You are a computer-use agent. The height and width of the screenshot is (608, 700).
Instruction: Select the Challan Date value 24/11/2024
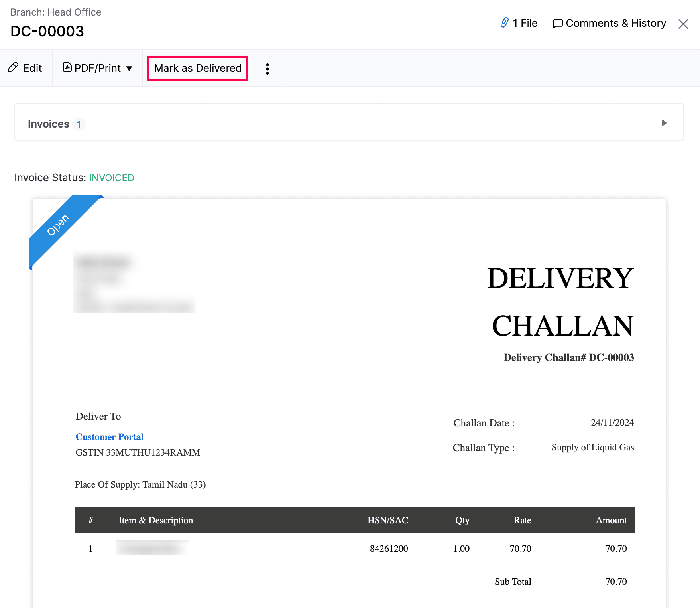pyautogui.click(x=613, y=422)
